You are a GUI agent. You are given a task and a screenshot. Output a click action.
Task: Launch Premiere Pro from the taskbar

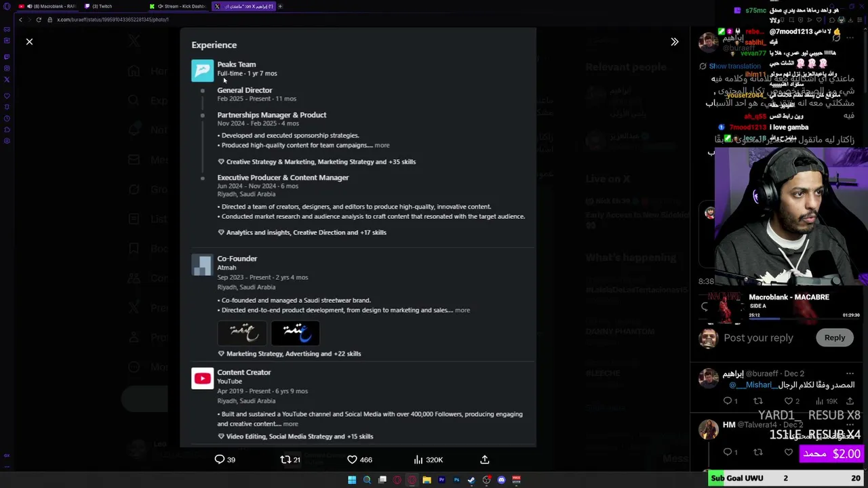(x=441, y=480)
